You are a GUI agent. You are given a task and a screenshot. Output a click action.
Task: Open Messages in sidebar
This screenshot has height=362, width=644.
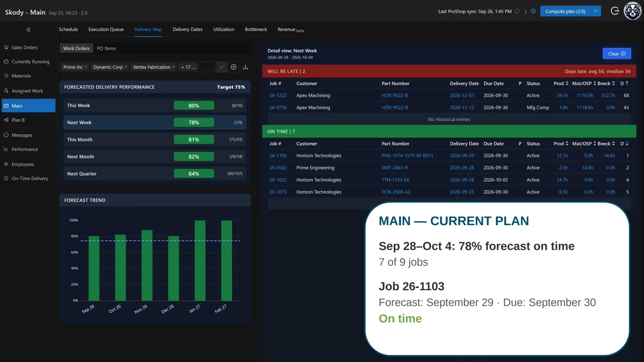(28, 135)
